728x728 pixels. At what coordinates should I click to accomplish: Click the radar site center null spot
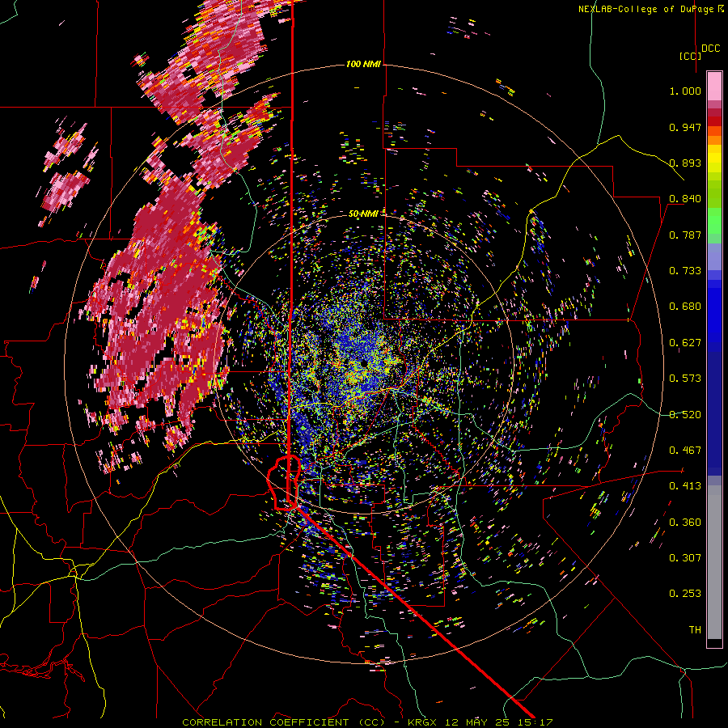365,363
